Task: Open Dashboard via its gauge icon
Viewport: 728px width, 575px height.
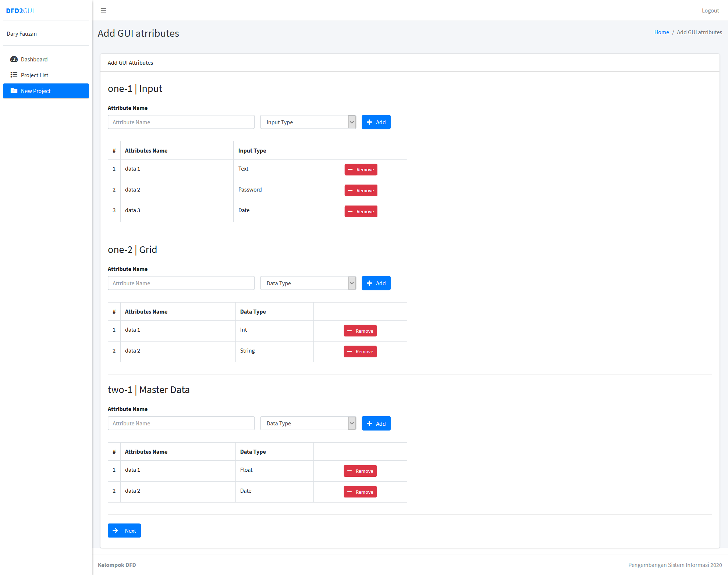Action: coord(14,59)
